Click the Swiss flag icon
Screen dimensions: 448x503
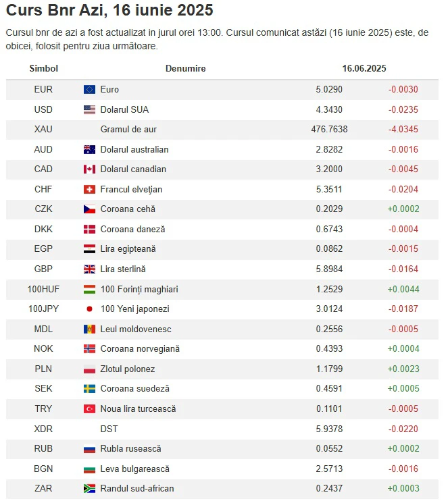pyautogui.click(x=89, y=189)
